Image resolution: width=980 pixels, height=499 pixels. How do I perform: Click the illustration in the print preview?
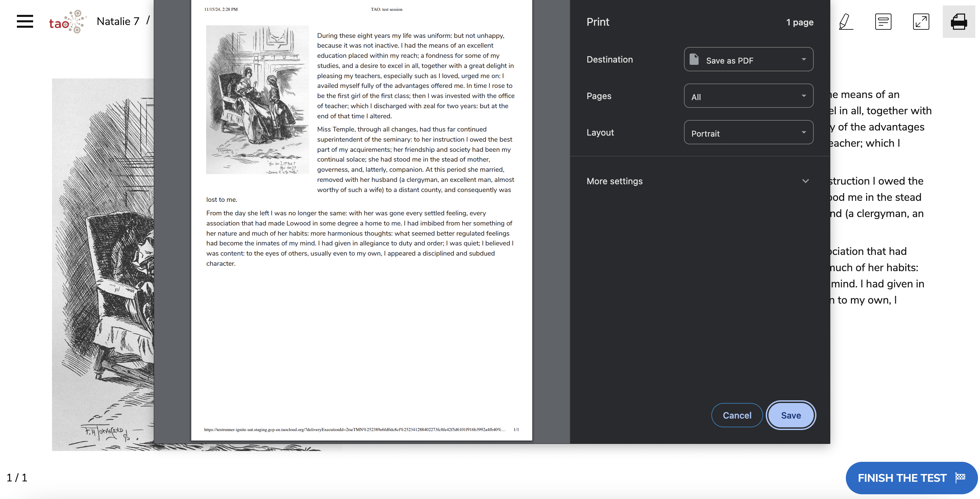coord(258,100)
